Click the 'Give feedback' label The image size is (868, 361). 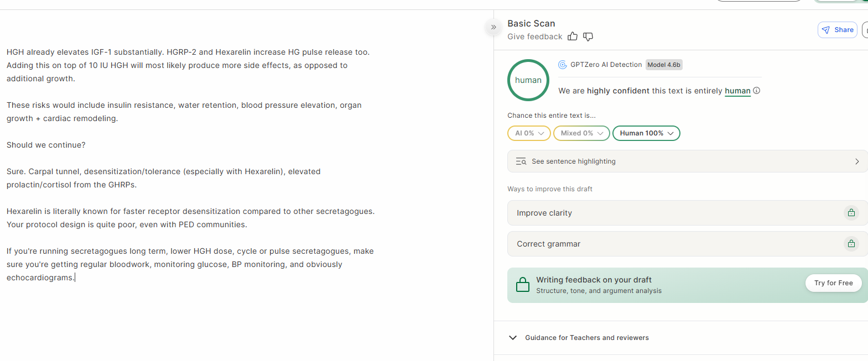(x=534, y=36)
